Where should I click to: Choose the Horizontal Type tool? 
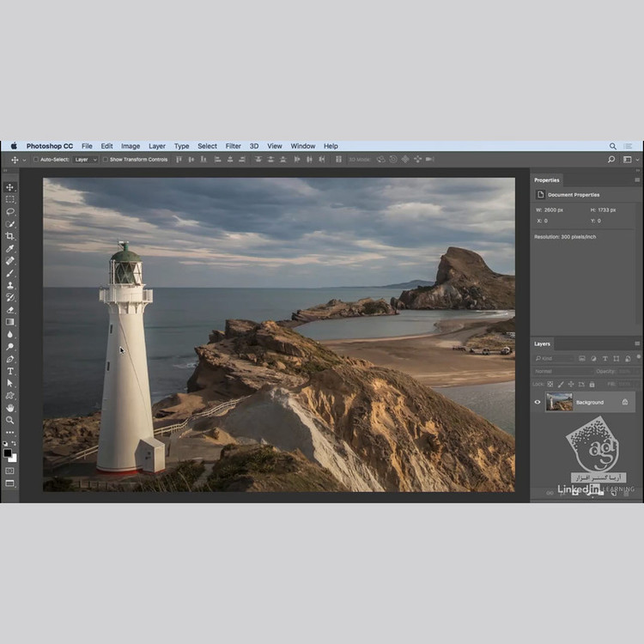(10, 371)
